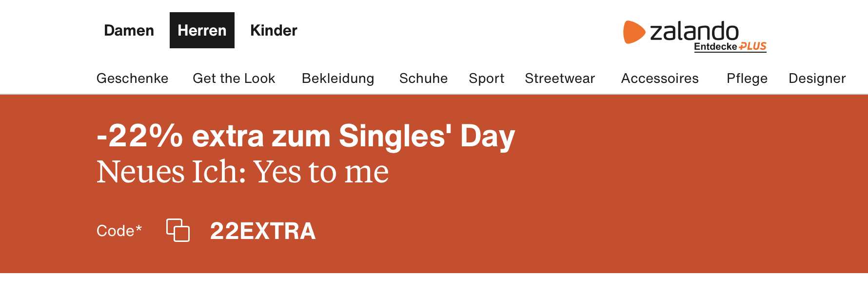This screenshot has height=298, width=868.
Task: Select the Herren tab
Action: click(x=202, y=30)
